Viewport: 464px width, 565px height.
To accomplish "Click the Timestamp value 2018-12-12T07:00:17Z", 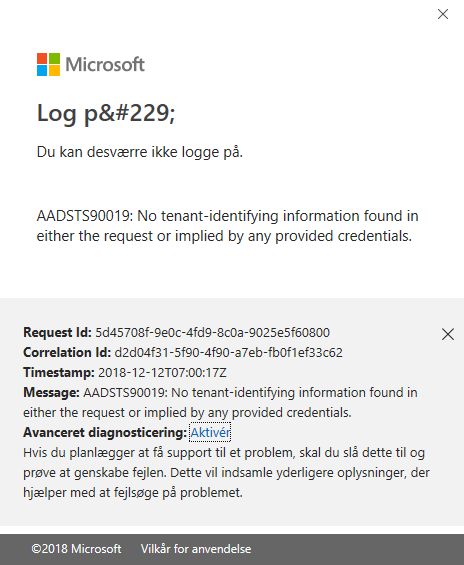I will coord(162,372).
